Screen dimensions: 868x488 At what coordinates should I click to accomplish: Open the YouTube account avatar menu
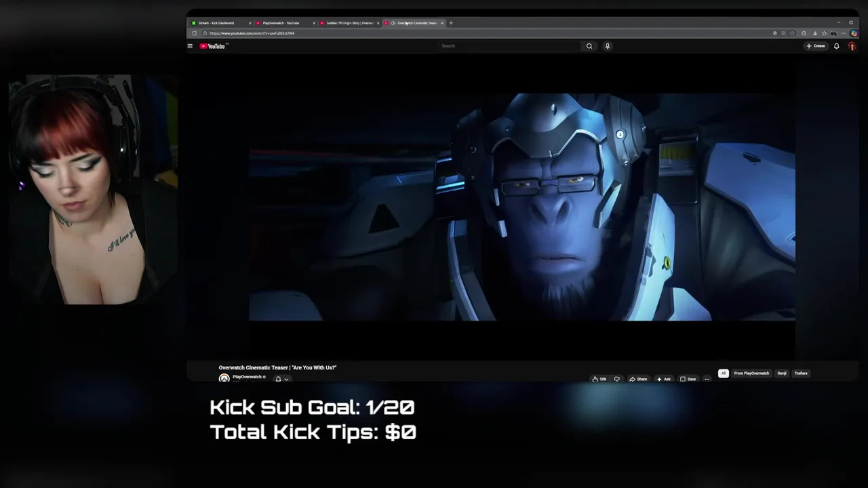click(x=852, y=46)
